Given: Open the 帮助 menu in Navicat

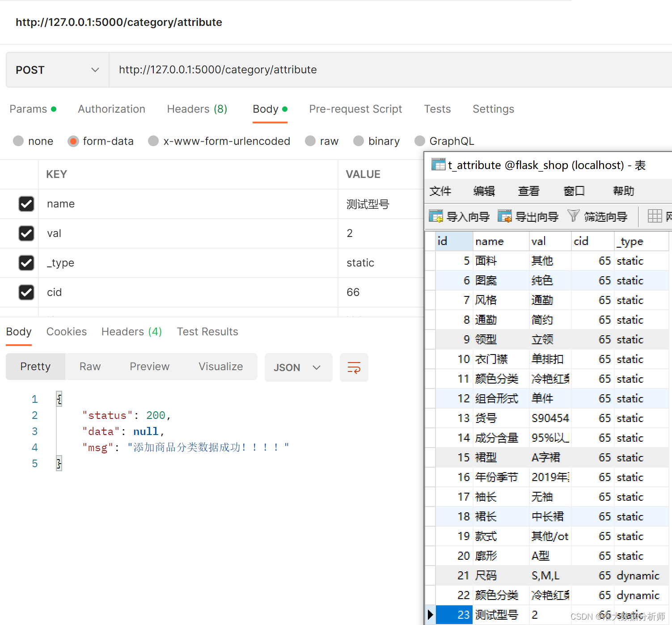Looking at the screenshot, I should point(624,191).
